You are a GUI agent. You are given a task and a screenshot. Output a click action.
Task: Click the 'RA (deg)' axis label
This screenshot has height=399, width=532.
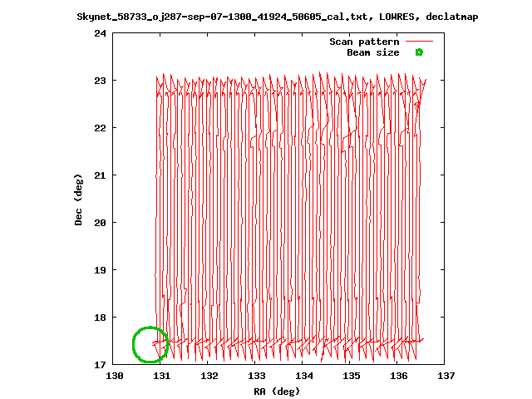tap(277, 392)
